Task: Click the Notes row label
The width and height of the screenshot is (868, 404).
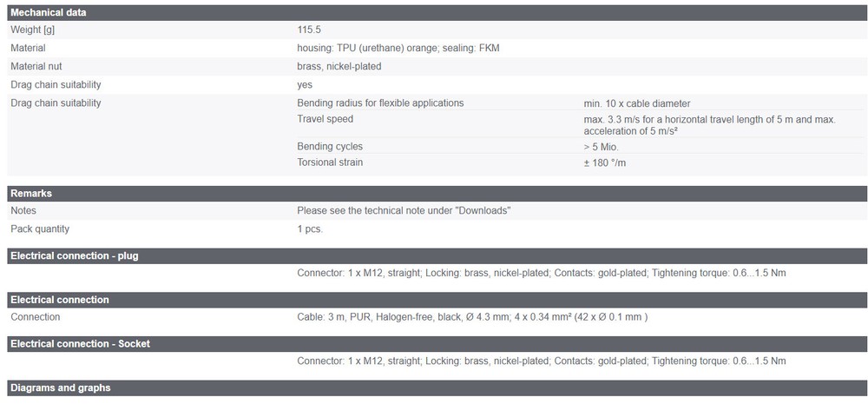Action: click(23, 211)
